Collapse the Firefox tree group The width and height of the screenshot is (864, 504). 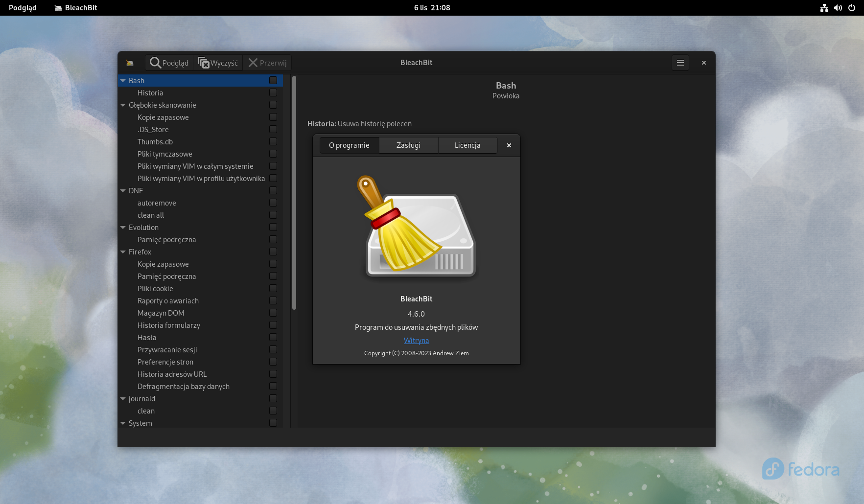123,252
